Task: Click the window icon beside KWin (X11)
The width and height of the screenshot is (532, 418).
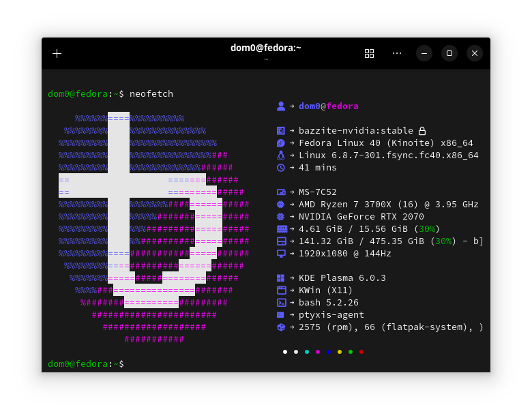Action: (282, 290)
